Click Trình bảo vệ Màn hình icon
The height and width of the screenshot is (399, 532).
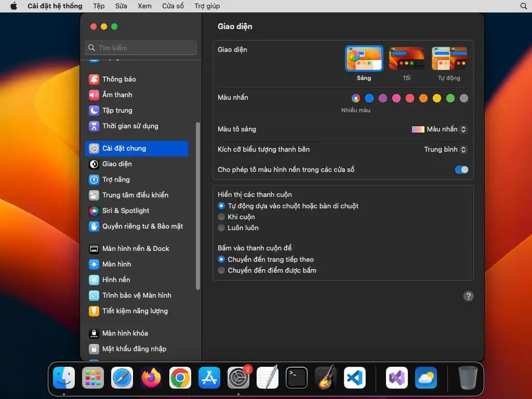tap(94, 296)
